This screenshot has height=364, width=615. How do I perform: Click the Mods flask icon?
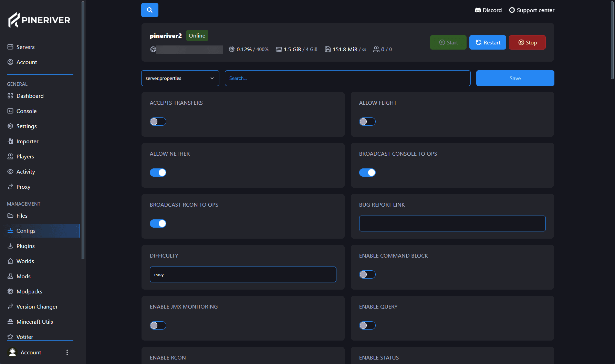point(10,276)
